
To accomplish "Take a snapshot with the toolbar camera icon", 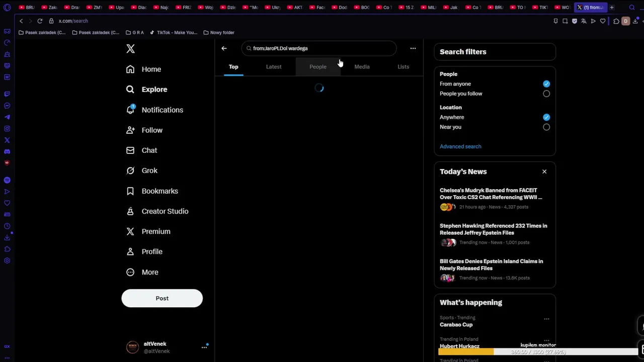I will (x=565, y=21).
